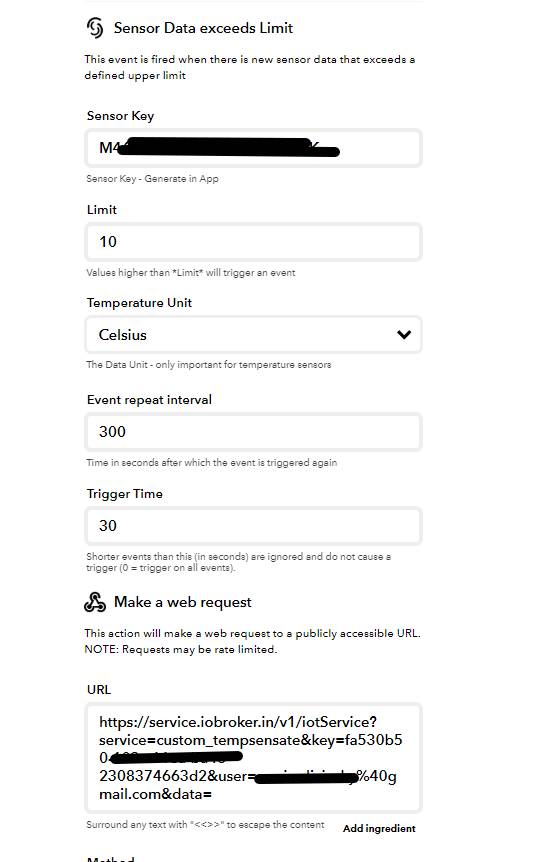Click the Trigger Time label
The image size is (549, 862).
(x=125, y=494)
